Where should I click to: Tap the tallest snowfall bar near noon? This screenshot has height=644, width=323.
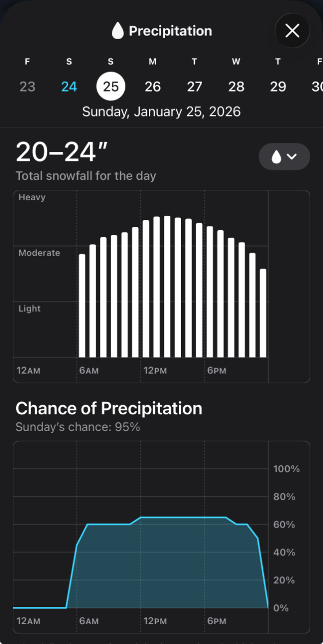click(x=167, y=287)
